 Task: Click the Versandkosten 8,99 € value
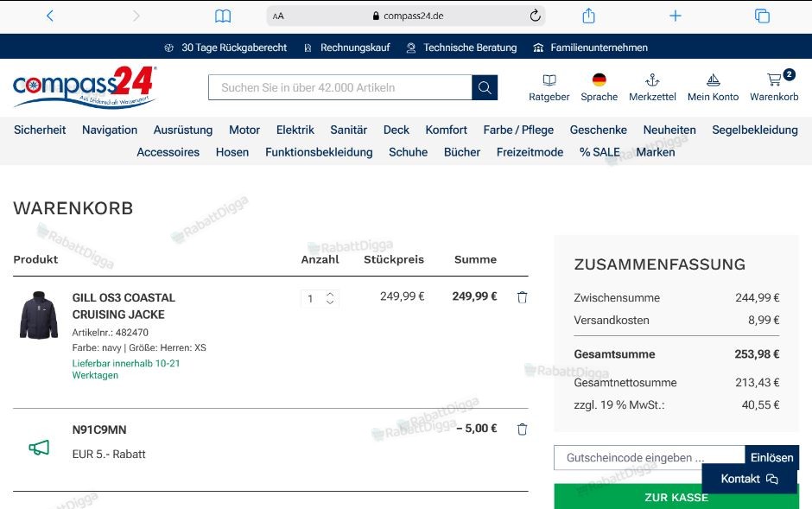[x=764, y=320]
